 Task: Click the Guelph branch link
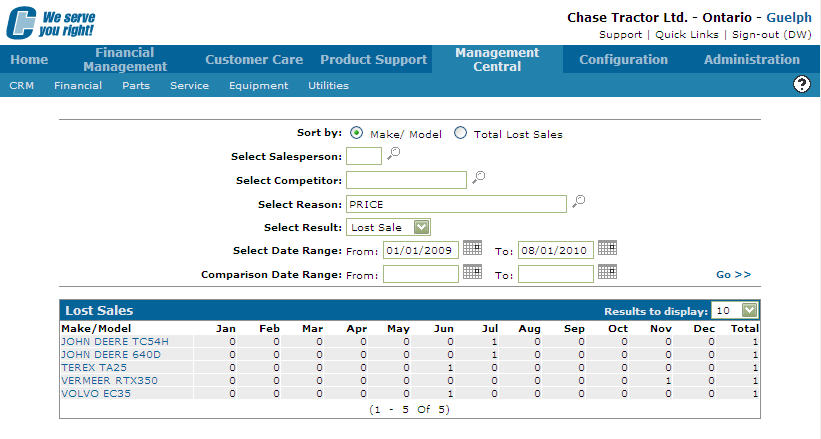click(x=789, y=17)
